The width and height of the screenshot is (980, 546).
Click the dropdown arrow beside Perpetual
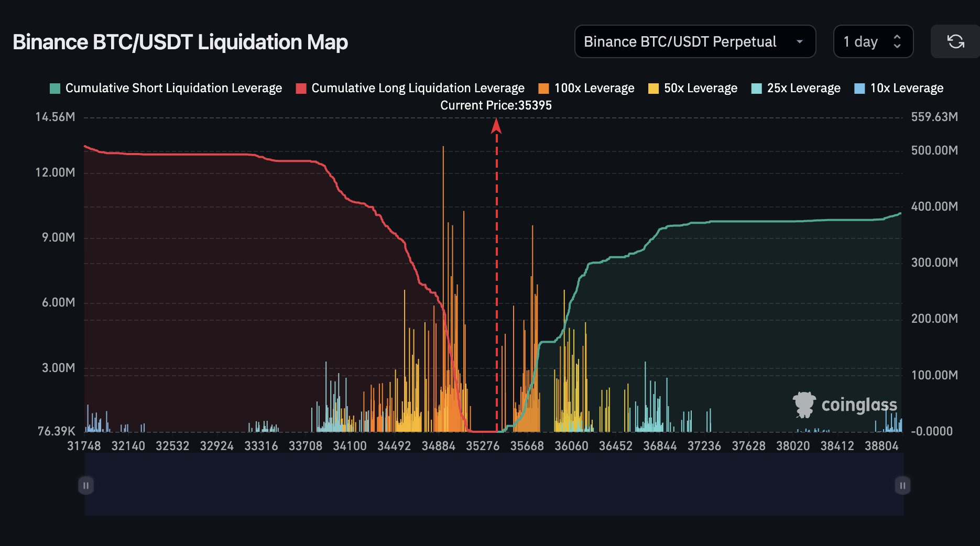[799, 41]
